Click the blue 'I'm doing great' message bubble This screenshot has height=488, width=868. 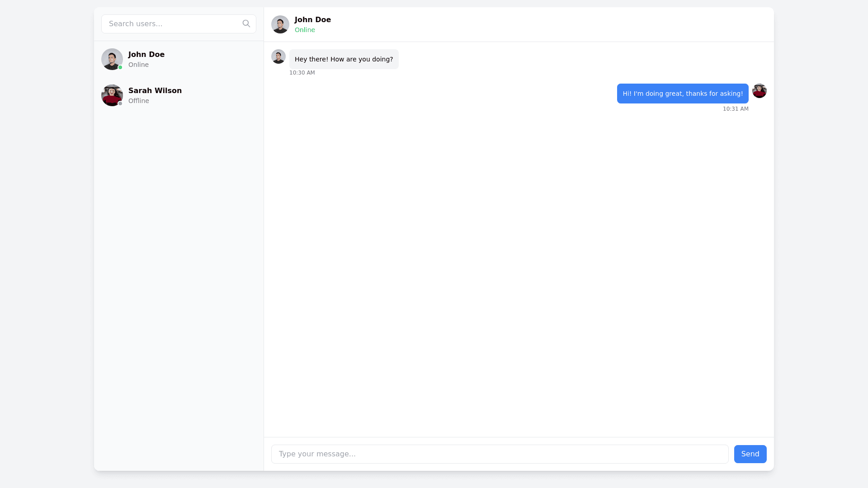(x=682, y=94)
